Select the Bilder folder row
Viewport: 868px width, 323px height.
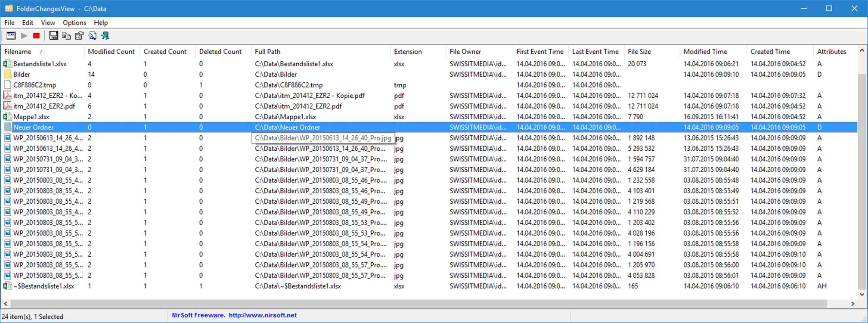point(429,75)
